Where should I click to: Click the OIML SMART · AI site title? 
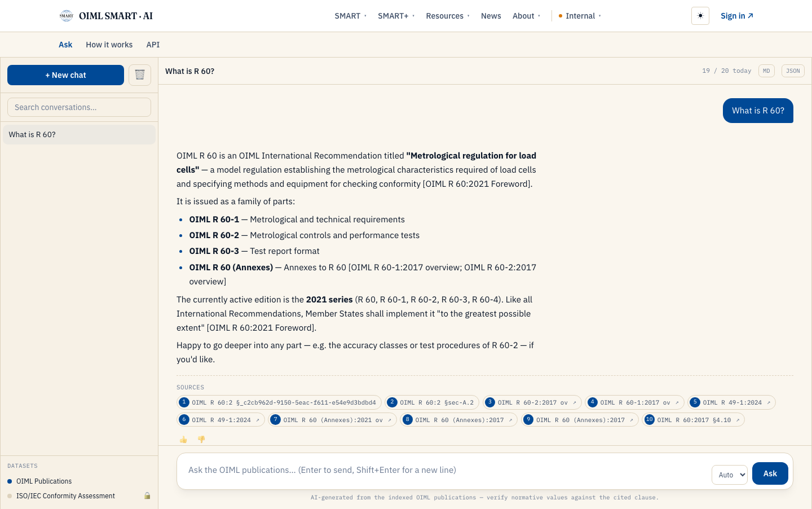pos(116,16)
